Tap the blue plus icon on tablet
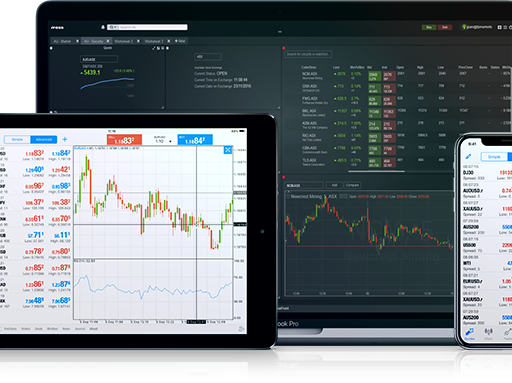512x383 pixels. click(65, 139)
